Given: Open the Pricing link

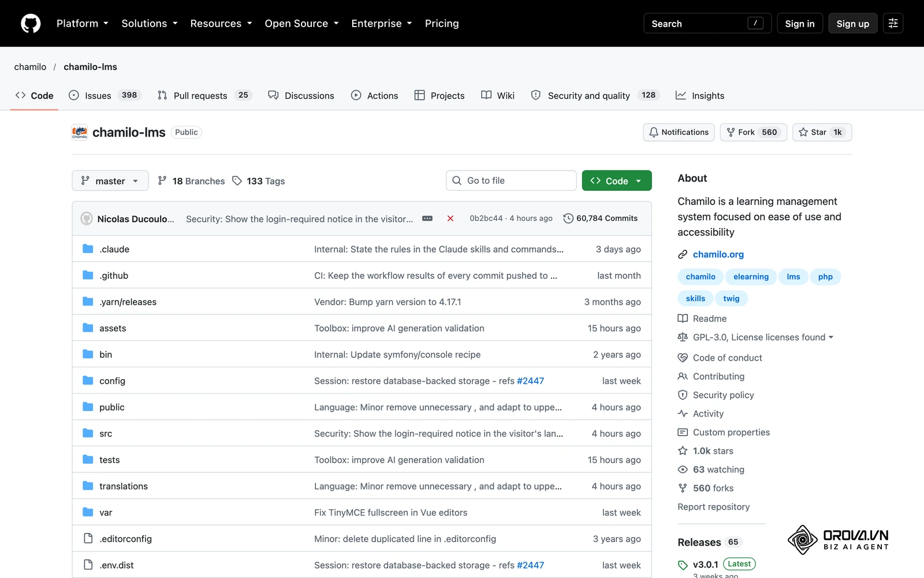Looking at the screenshot, I should coord(442,24).
